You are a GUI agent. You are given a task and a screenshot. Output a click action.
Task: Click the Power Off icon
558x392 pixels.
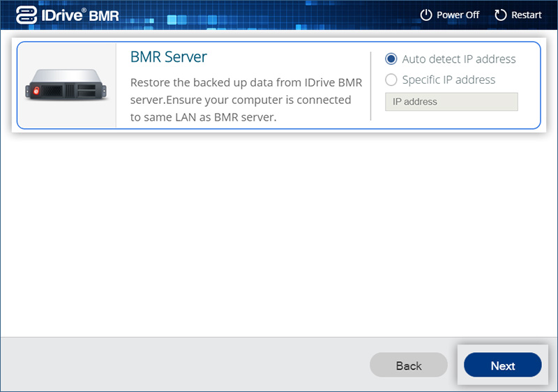(426, 15)
